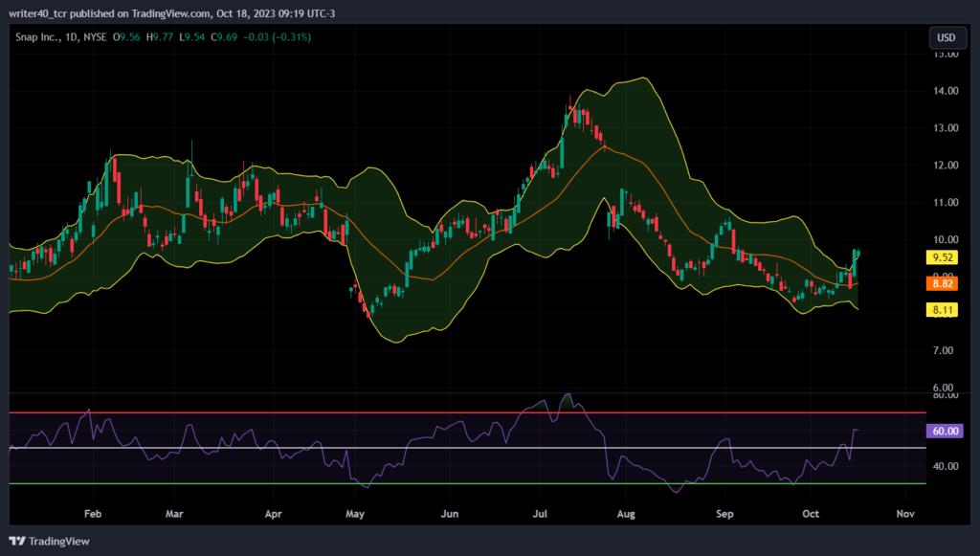This screenshot has width=980, height=556.
Task: Click the writer40_tcr published header text
Action: coord(171,13)
